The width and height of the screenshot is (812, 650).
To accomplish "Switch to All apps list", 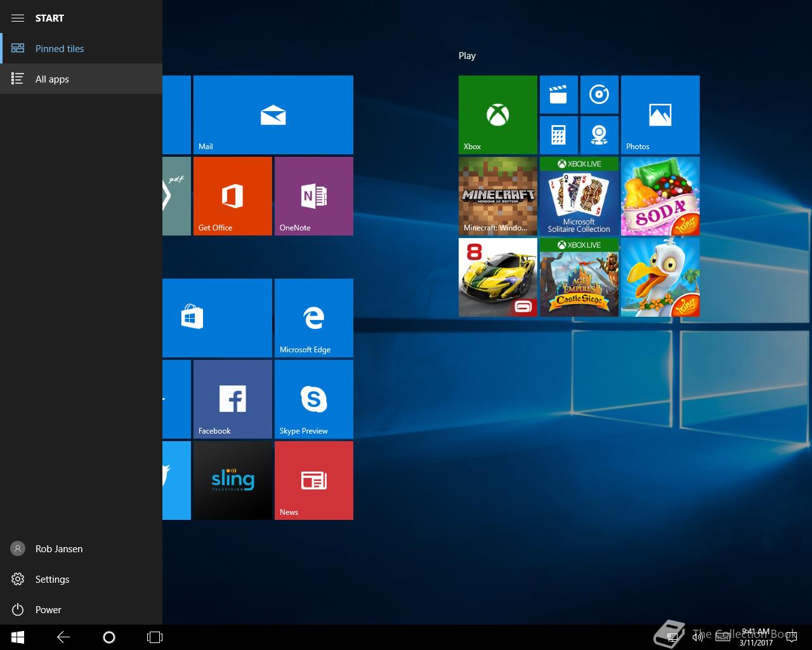I will point(52,79).
